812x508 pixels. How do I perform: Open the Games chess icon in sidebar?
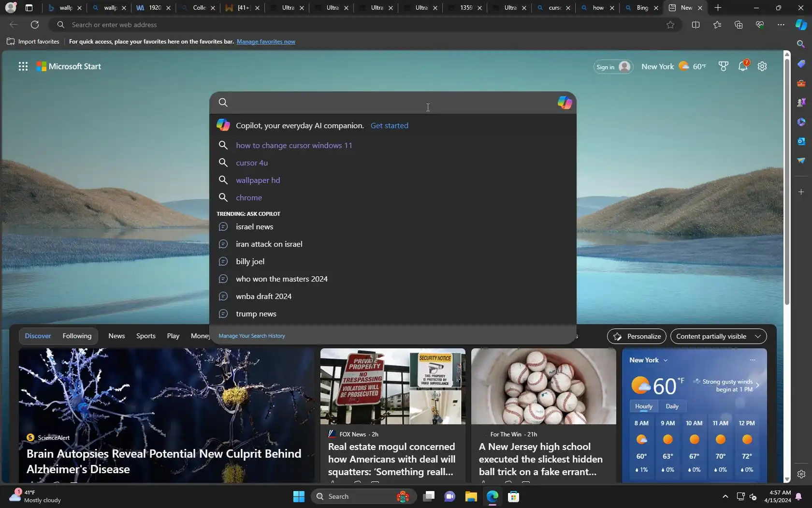tap(801, 103)
